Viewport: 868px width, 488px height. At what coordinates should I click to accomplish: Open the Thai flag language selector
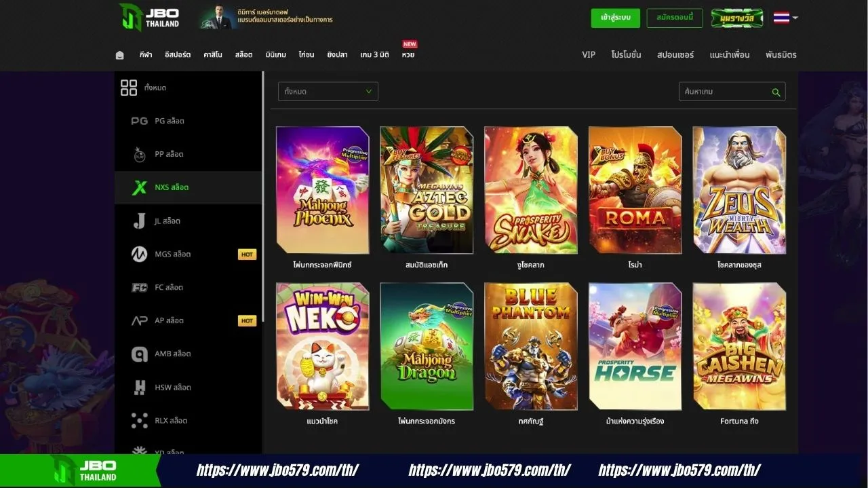[x=785, y=18]
